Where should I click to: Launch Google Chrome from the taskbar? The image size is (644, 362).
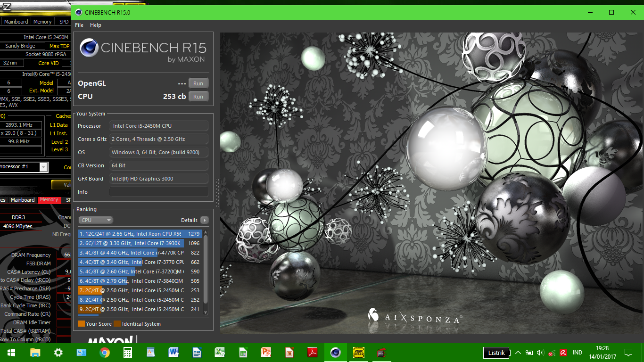coord(104,353)
